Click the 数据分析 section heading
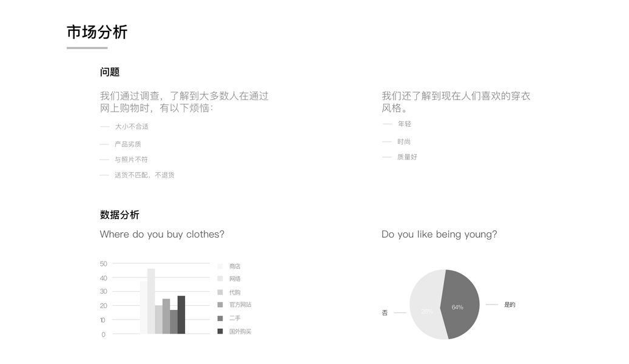Image resolution: width=629 pixels, height=364 pixels. [x=119, y=215]
